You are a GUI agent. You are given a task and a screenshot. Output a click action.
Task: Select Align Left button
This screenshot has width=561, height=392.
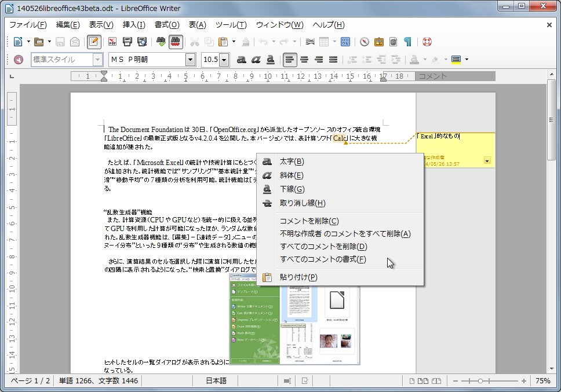click(x=290, y=60)
